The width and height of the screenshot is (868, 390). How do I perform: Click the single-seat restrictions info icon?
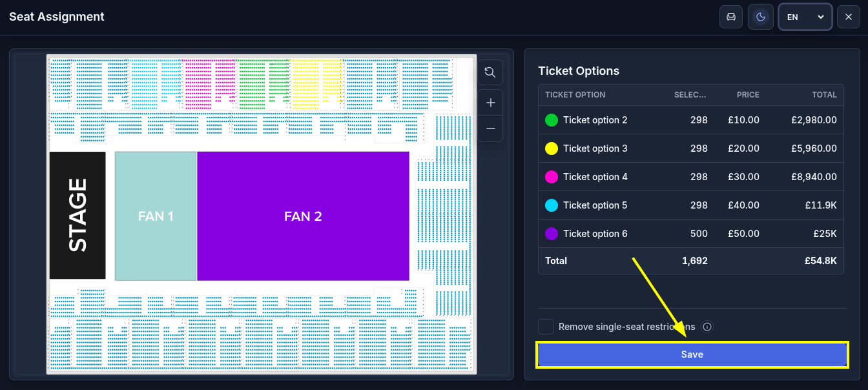[x=707, y=327]
